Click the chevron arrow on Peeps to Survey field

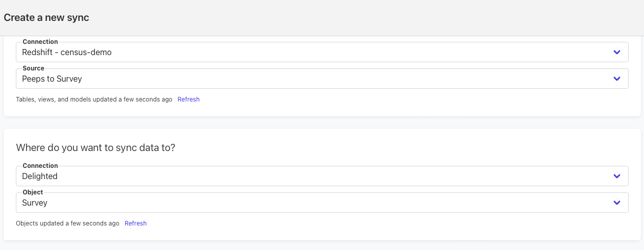pos(616,79)
